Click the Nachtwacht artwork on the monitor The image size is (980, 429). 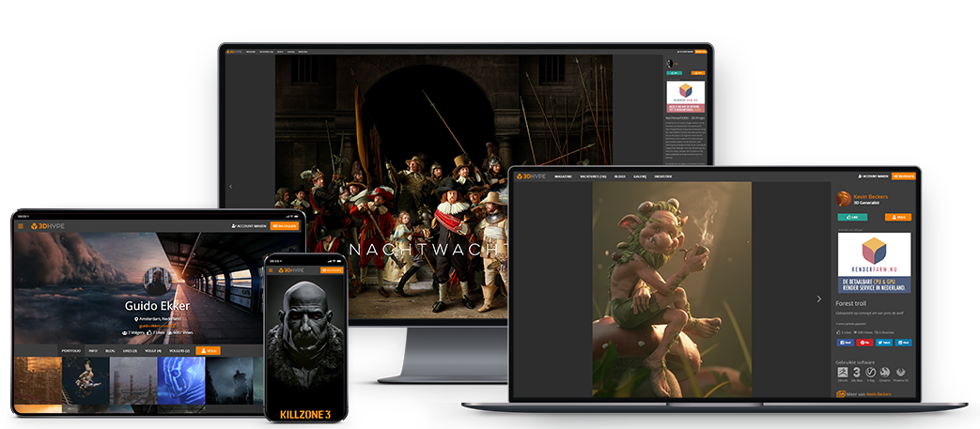[443, 188]
